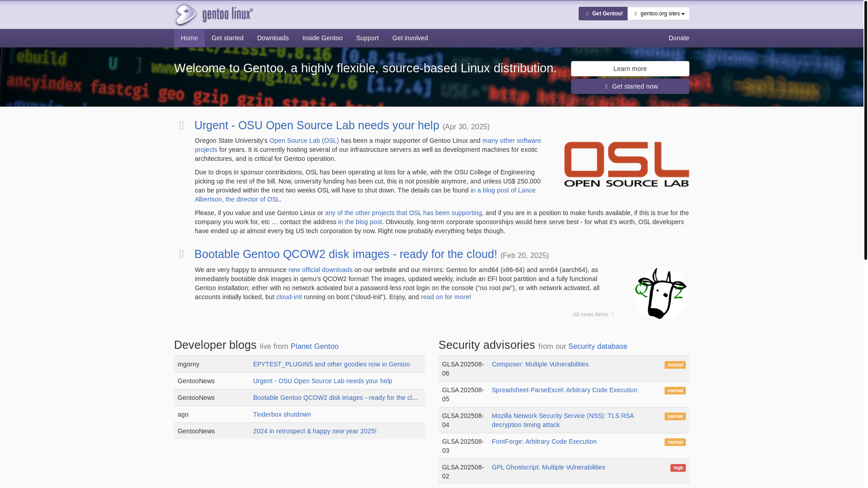Click the normal severity badge for Composer
The height and width of the screenshot is (488, 868).
coord(675,365)
